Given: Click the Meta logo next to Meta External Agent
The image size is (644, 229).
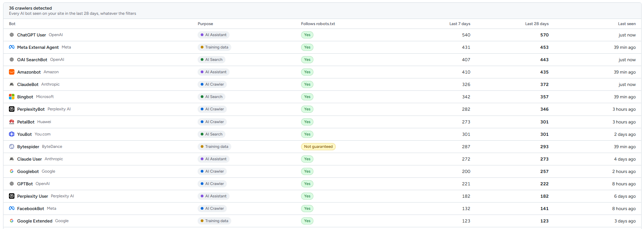Looking at the screenshot, I should (x=12, y=47).
